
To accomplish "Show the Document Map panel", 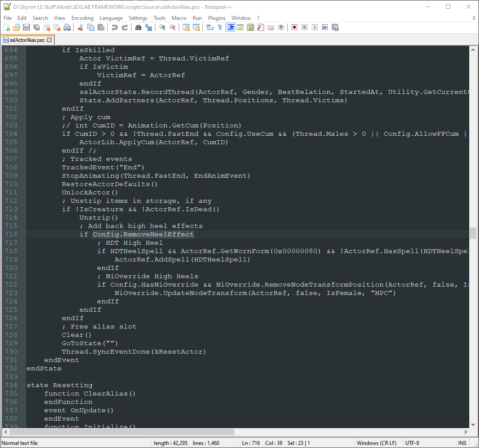I will (251, 27).
